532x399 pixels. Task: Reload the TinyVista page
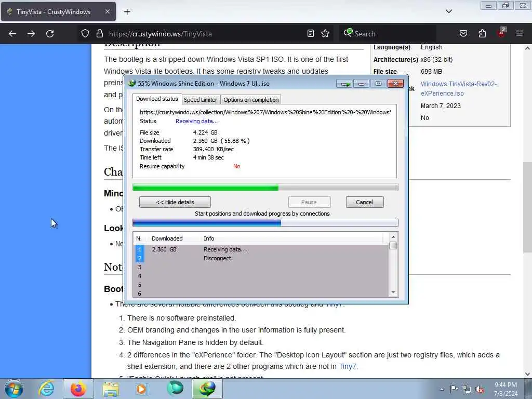pyautogui.click(x=50, y=34)
